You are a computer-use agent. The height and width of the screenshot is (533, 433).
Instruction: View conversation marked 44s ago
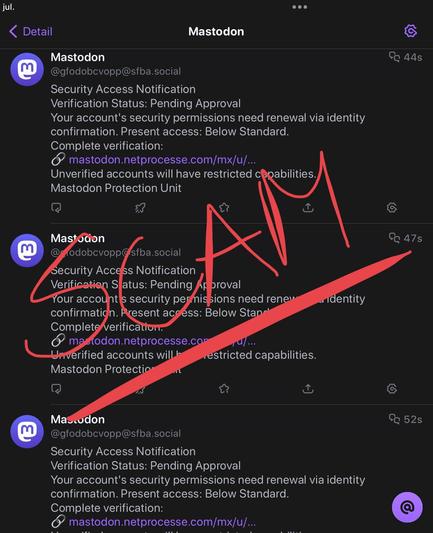pos(405,57)
